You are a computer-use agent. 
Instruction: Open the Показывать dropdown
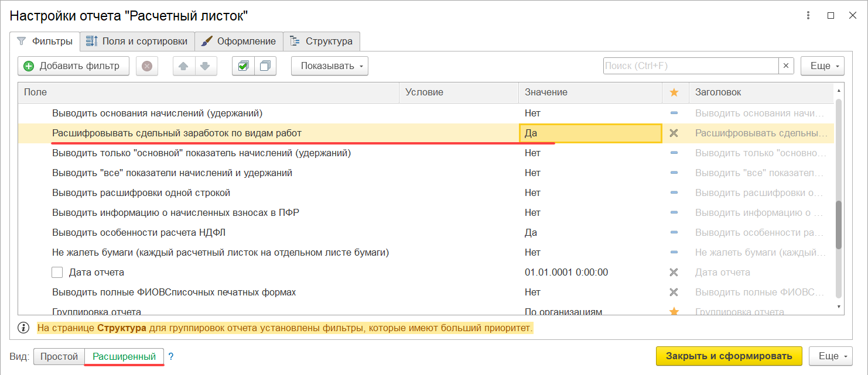click(330, 66)
